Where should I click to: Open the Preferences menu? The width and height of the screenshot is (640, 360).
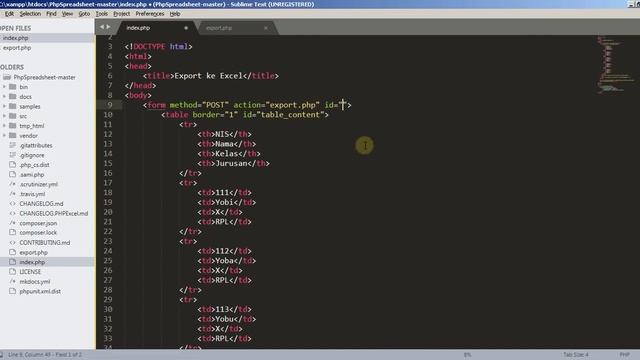click(x=150, y=13)
